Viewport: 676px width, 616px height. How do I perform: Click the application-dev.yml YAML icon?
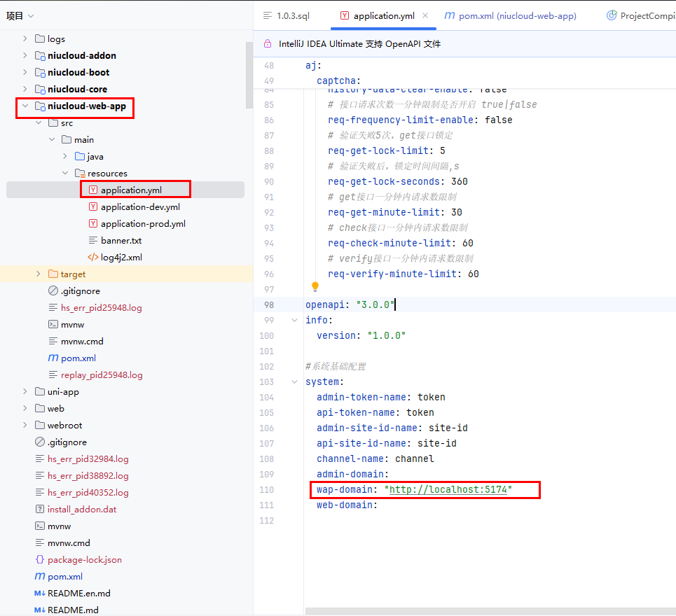click(92, 207)
